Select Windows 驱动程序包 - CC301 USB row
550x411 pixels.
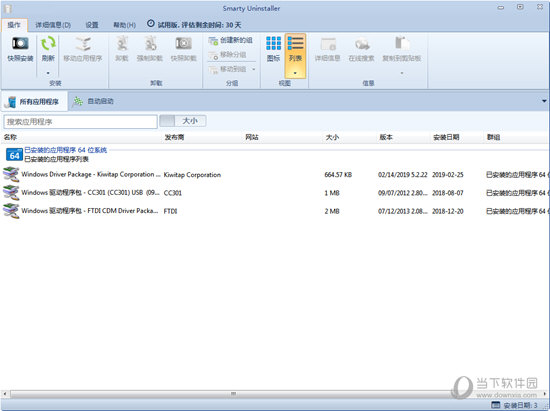275,193
